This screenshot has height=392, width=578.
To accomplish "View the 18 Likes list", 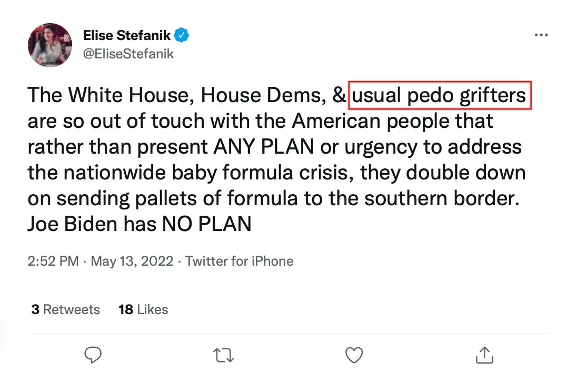I will (x=143, y=309).
